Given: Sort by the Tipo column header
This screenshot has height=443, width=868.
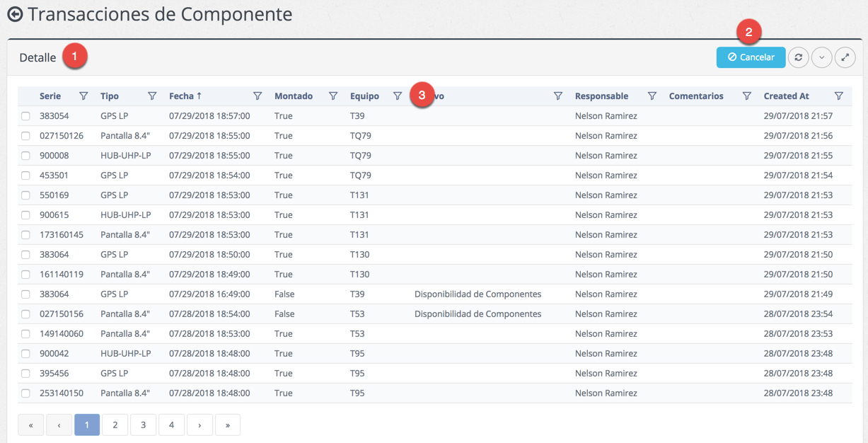Looking at the screenshot, I should coord(110,96).
